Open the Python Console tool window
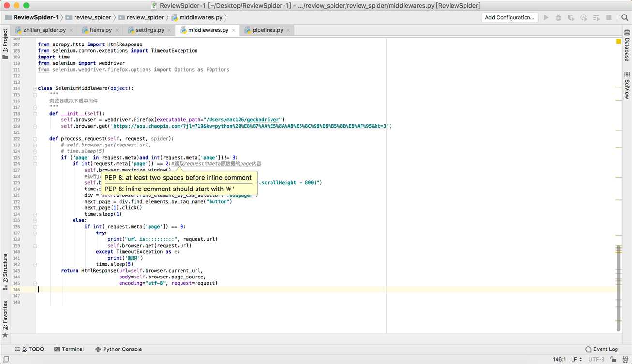 [x=119, y=349]
